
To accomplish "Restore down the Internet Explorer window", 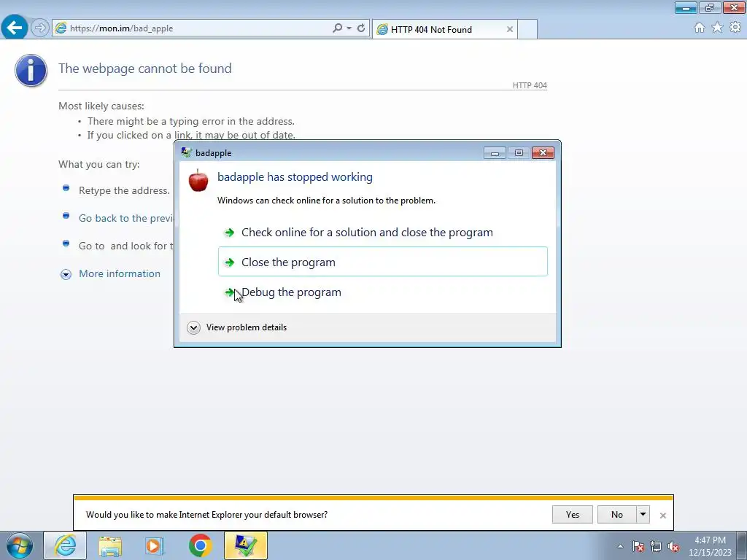I will (x=710, y=7).
